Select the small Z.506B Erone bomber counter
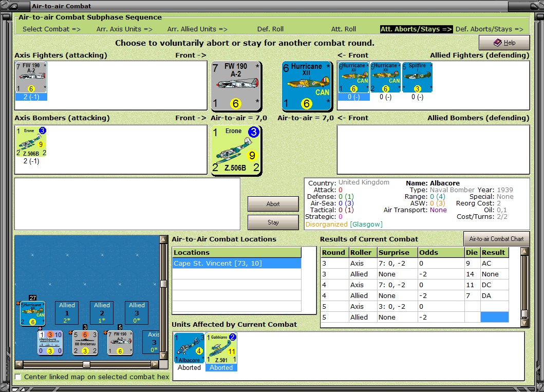The image size is (544, 392). (x=31, y=142)
